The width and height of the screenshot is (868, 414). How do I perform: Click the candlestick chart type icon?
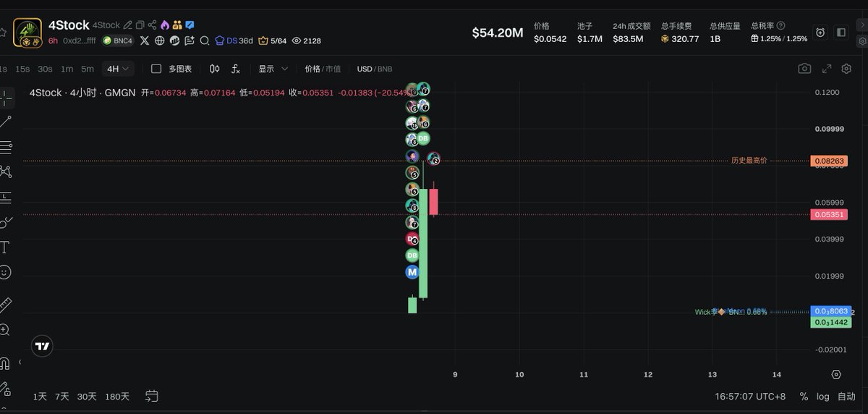pyautogui.click(x=215, y=69)
